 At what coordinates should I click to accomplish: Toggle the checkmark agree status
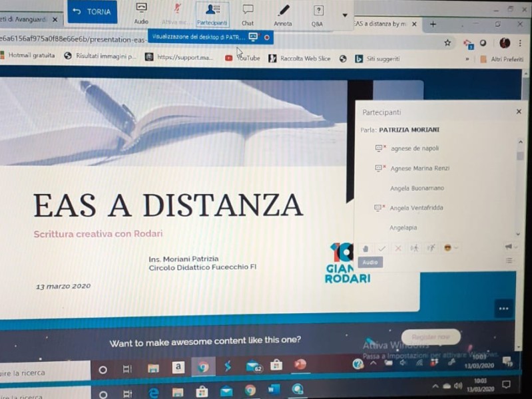tap(382, 248)
